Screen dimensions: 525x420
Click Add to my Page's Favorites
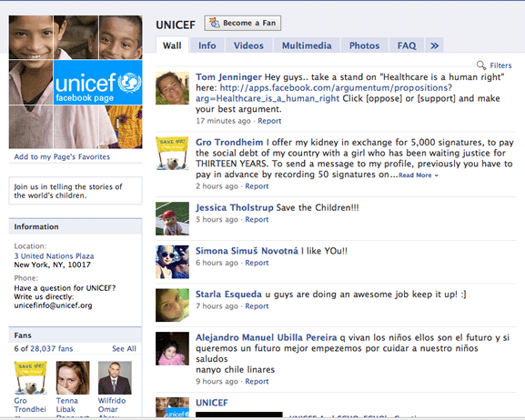click(62, 156)
